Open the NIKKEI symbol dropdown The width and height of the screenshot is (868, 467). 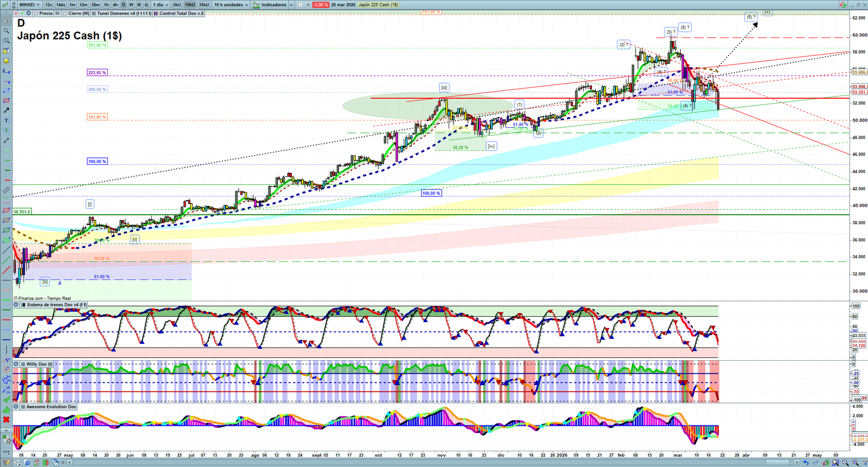pyautogui.click(x=29, y=5)
